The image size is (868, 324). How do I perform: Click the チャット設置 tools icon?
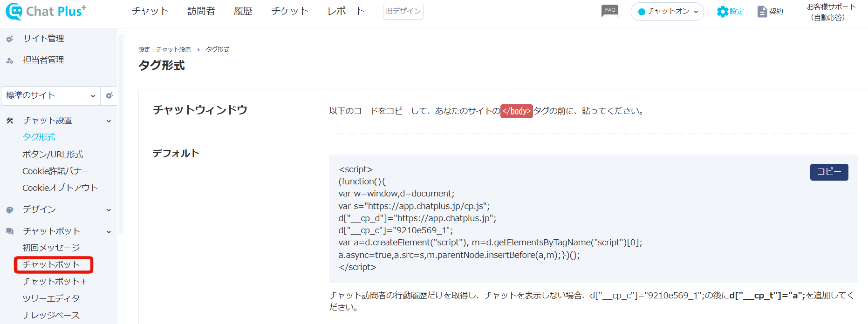tap(10, 121)
